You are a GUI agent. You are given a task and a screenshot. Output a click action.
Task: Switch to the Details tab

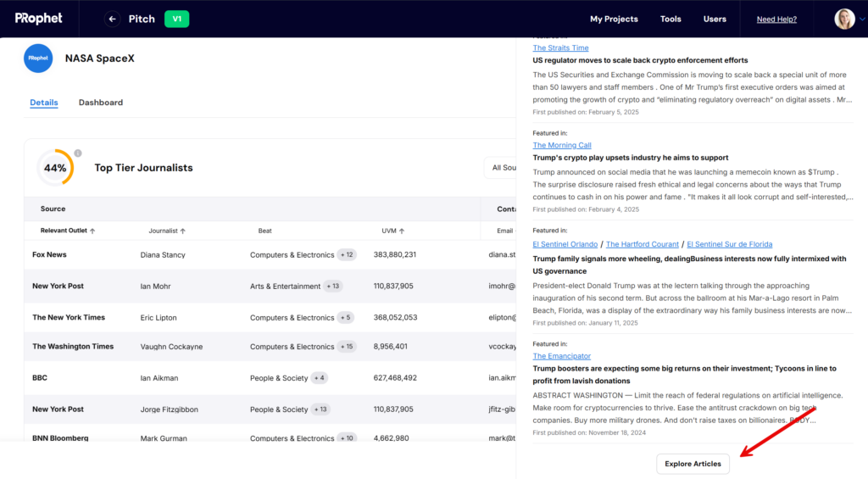[44, 103]
